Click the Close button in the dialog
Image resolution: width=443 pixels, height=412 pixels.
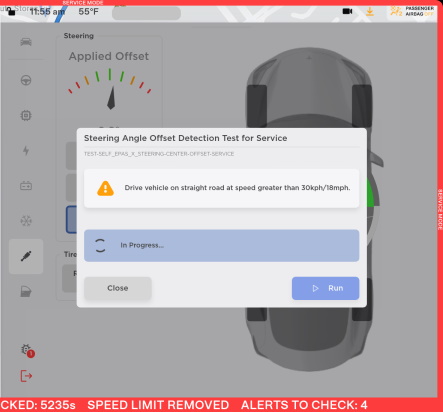(x=118, y=288)
